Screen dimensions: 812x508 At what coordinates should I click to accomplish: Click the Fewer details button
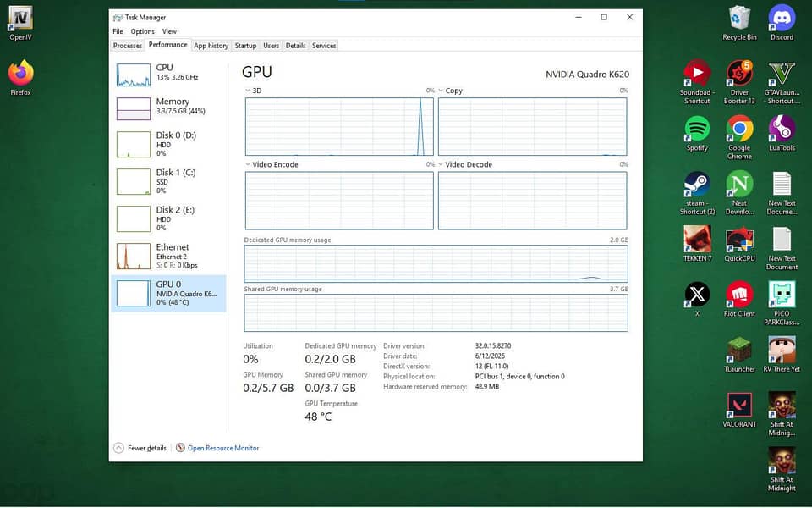(140, 448)
